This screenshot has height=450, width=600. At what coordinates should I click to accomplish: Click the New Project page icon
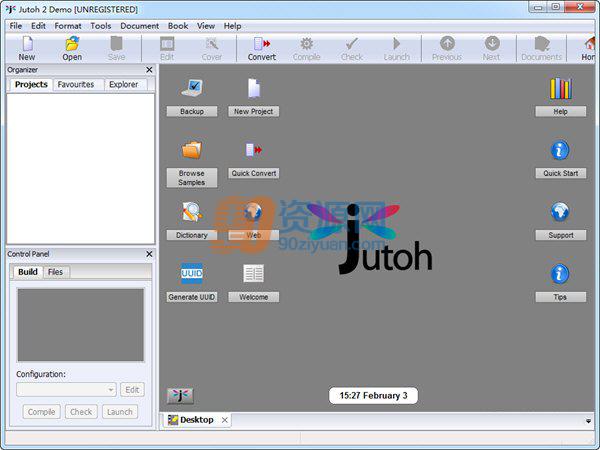point(254,88)
